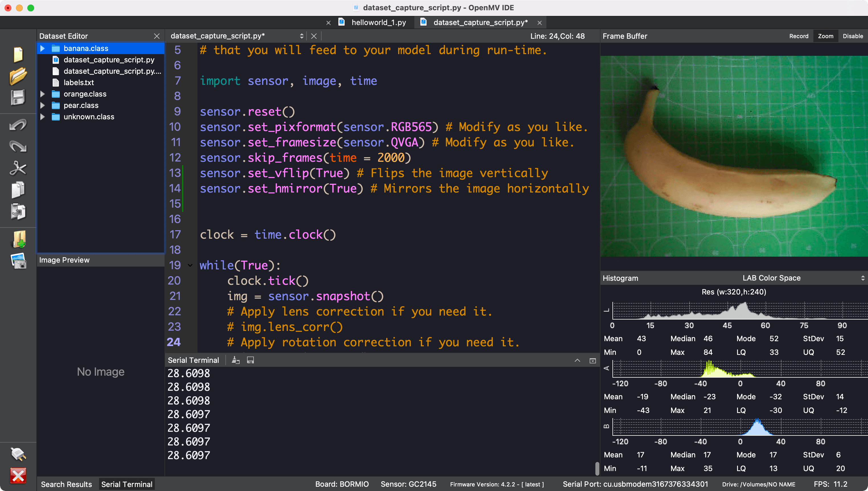868x491 pixels.
Task: Click the Save file floppy icon
Action: pyautogui.click(x=18, y=98)
